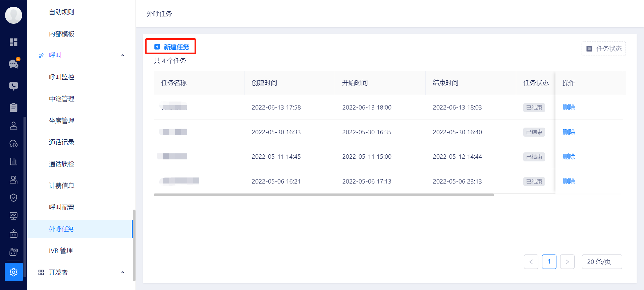Open the user avatar profile

pos(13,15)
